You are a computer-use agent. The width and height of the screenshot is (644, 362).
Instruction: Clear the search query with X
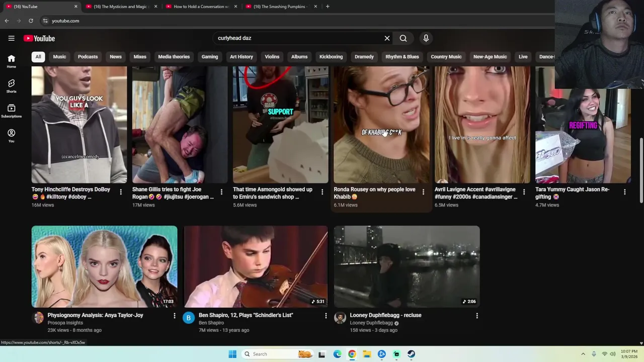(x=387, y=38)
